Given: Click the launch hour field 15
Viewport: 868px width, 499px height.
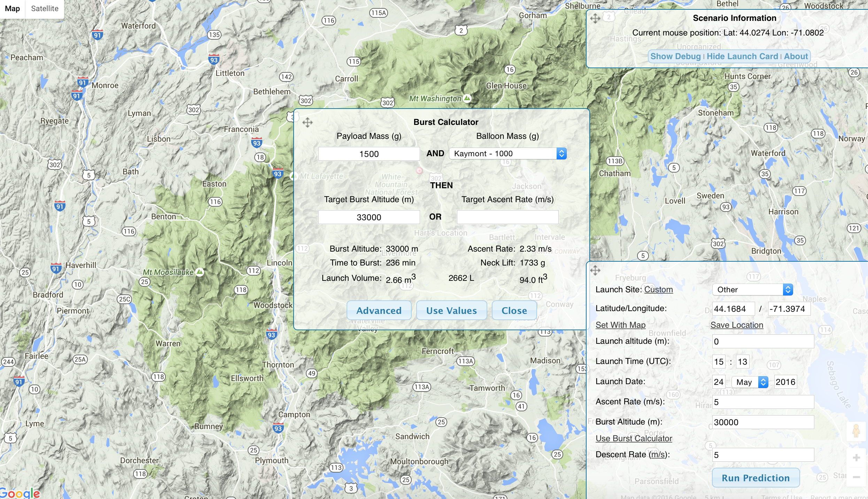Looking at the screenshot, I should point(719,362).
